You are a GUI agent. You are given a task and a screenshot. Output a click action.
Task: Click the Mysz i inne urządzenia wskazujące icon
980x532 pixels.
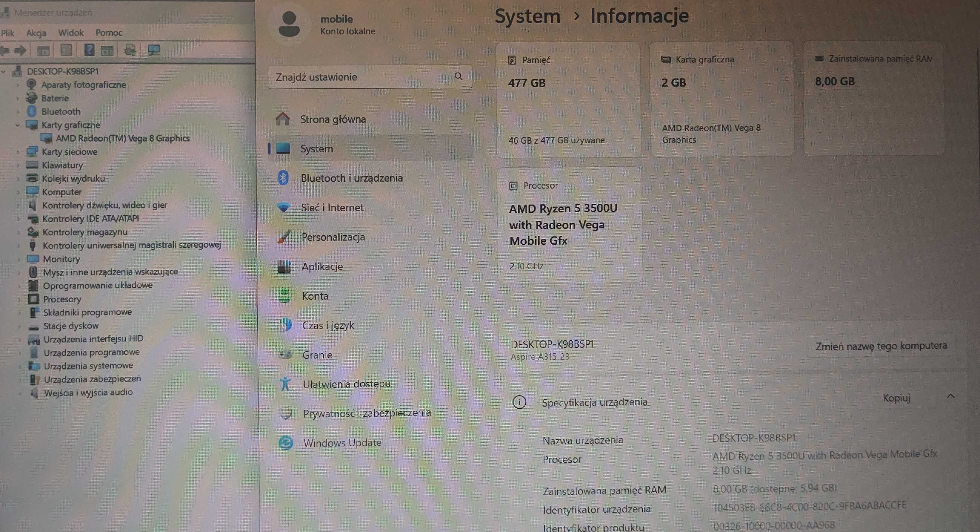(33, 272)
